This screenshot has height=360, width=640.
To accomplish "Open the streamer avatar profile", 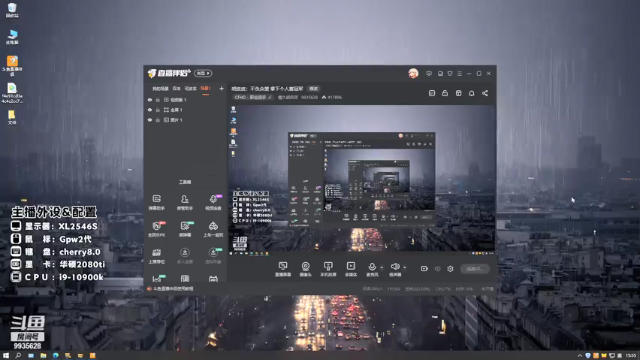I will tap(413, 73).
